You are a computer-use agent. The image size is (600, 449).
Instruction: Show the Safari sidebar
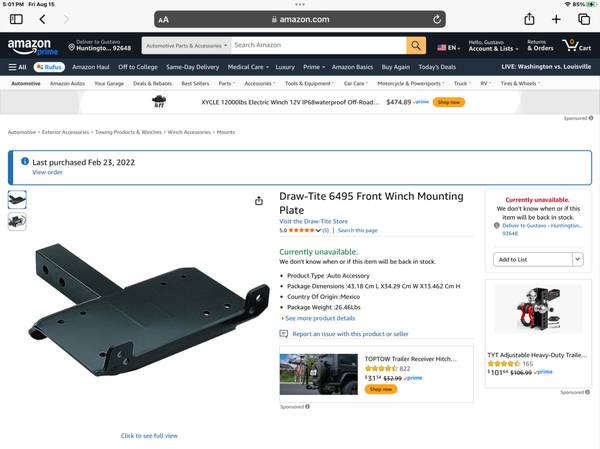pos(16,19)
